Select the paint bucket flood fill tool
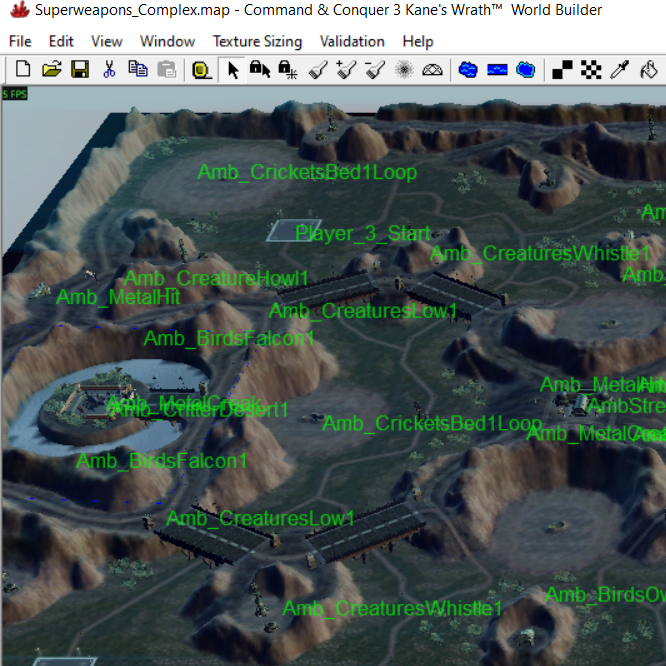666x666 pixels. pos(649,70)
